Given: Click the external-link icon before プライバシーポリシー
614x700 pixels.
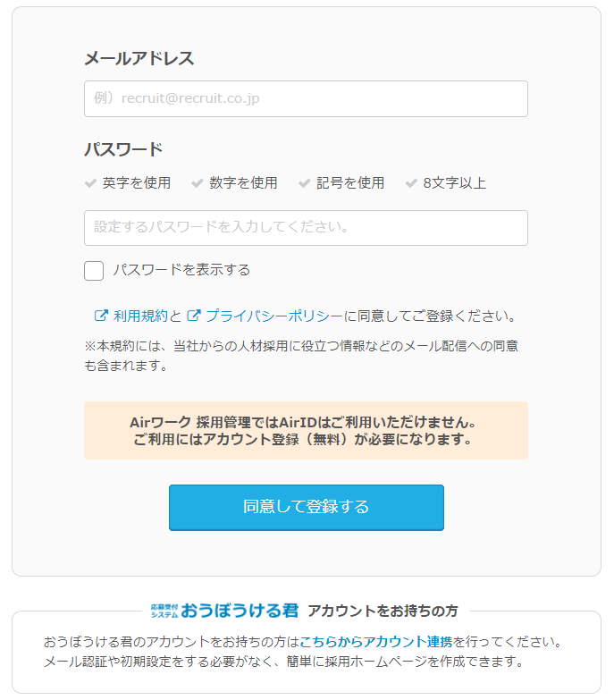Looking at the screenshot, I should (193, 316).
